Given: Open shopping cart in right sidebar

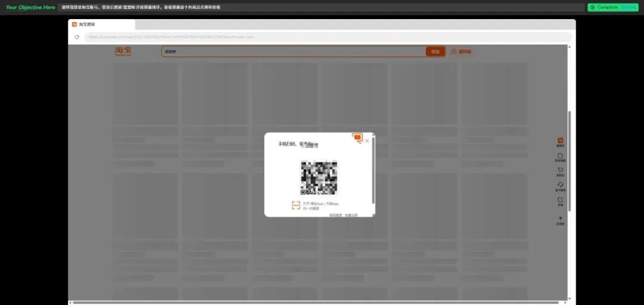Looking at the screenshot, I should [560, 172].
